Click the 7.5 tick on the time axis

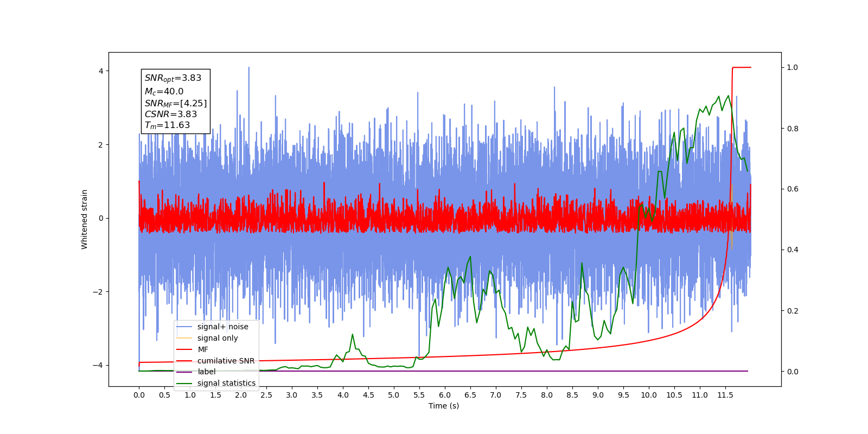point(521,395)
